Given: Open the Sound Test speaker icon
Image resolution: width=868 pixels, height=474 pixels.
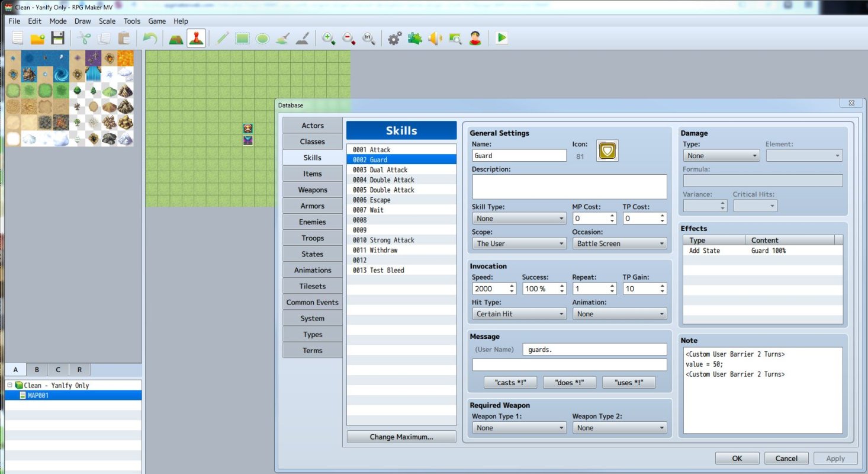Looking at the screenshot, I should coord(435,39).
